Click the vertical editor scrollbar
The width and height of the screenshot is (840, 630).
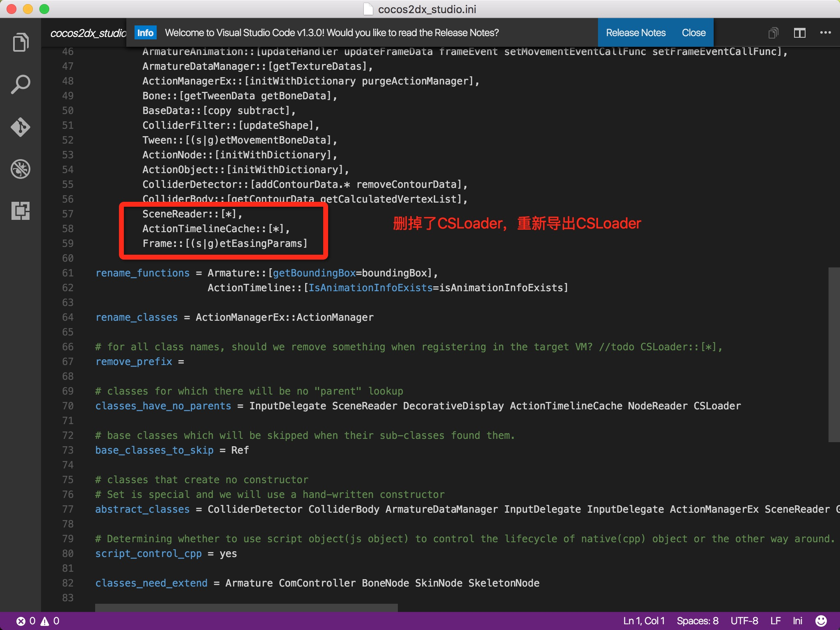point(834,354)
